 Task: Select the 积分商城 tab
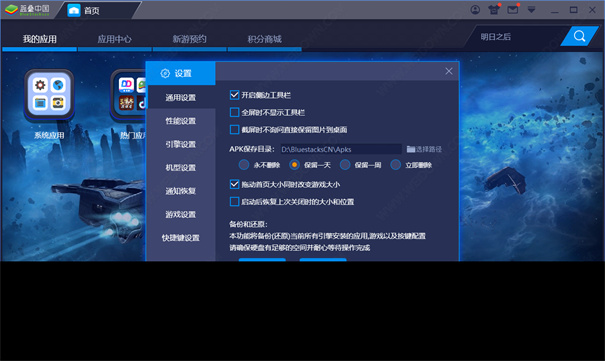[265, 39]
